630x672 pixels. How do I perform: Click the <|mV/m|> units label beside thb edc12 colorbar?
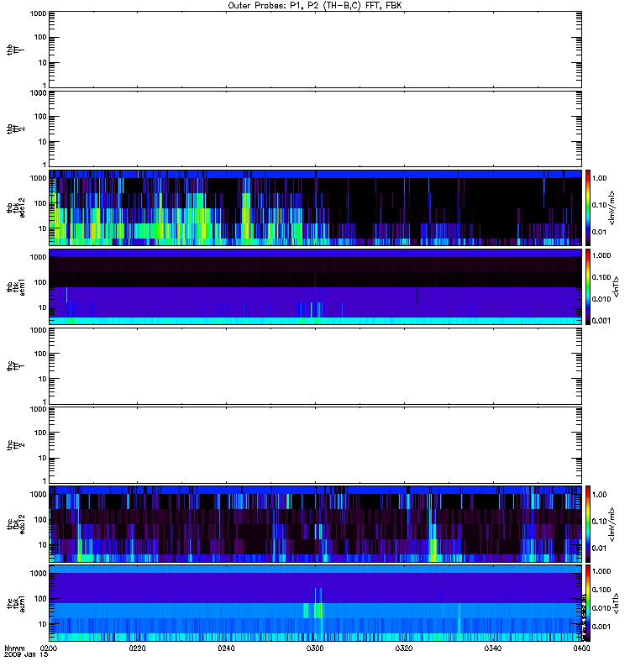click(x=612, y=207)
